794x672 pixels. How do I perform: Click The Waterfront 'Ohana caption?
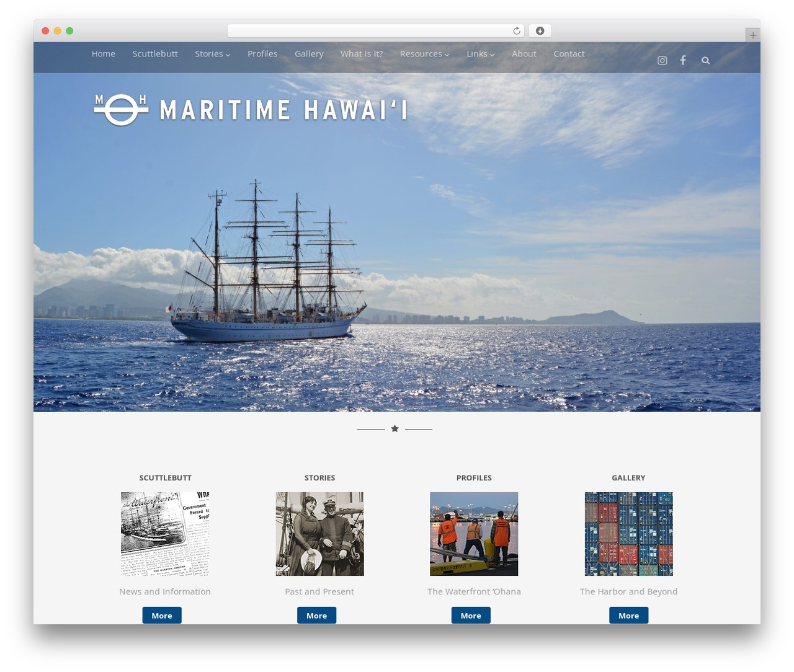(474, 591)
